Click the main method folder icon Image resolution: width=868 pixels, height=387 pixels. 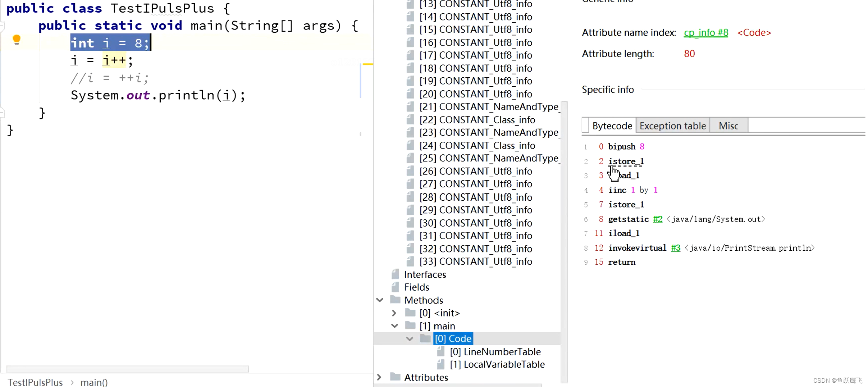410,325
